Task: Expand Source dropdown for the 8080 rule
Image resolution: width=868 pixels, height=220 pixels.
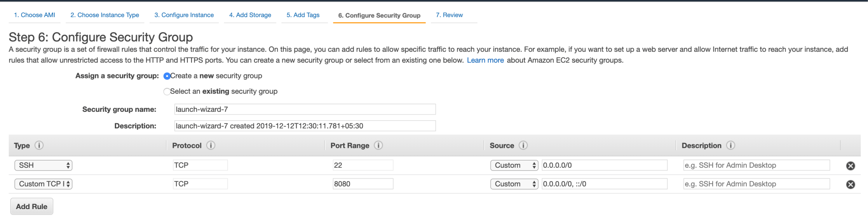Action: [x=514, y=184]
